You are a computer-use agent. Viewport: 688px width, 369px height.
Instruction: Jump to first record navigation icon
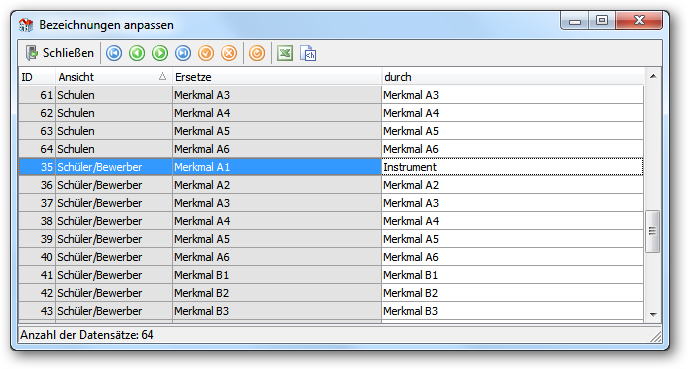coord(114,53)
